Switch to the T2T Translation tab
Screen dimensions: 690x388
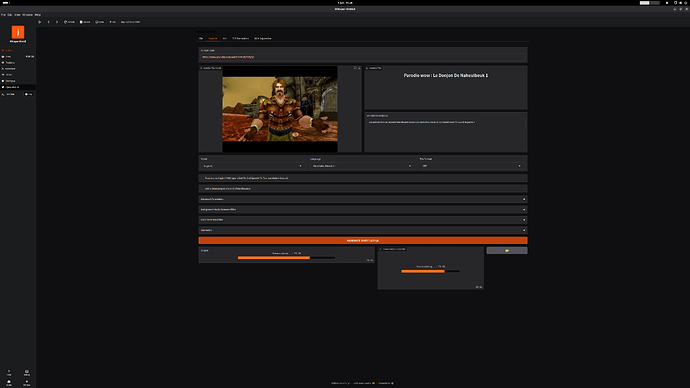point(240,38)
